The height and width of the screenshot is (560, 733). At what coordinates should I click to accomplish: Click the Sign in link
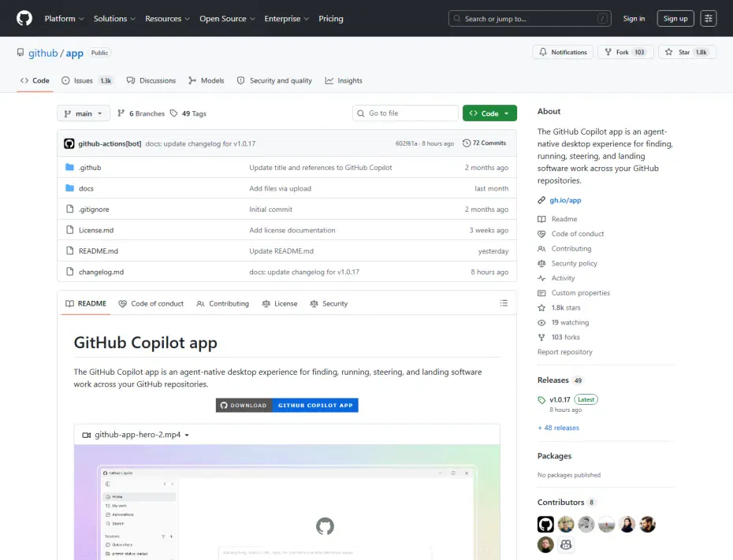[634, 18]
